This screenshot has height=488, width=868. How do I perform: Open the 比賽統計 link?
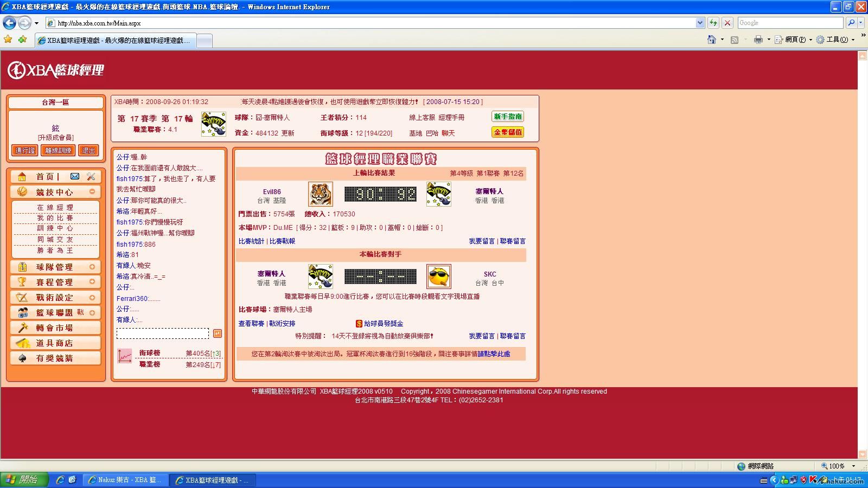251,241
